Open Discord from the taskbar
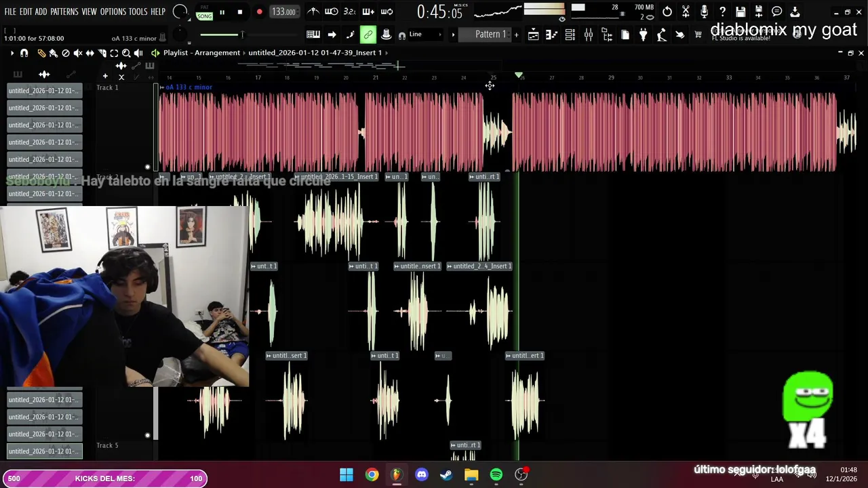This screenshot has width=868, height=488. [x=422, y=475]
